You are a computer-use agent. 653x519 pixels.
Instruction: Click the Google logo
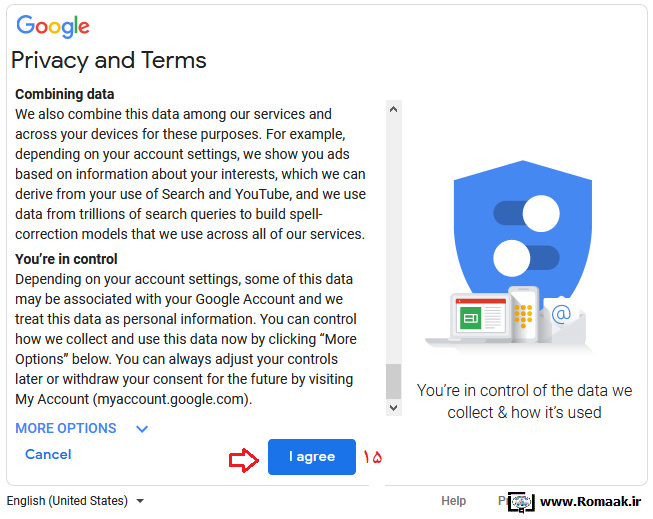pos(53,26)
